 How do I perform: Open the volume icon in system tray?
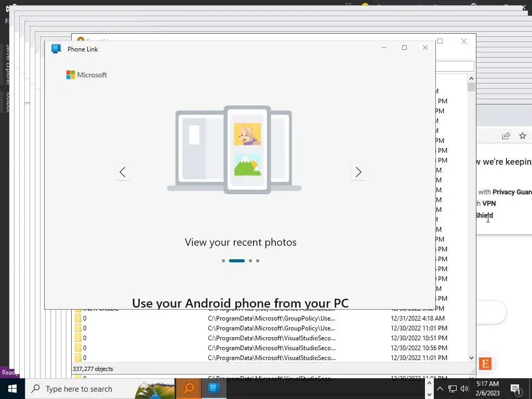464,389
